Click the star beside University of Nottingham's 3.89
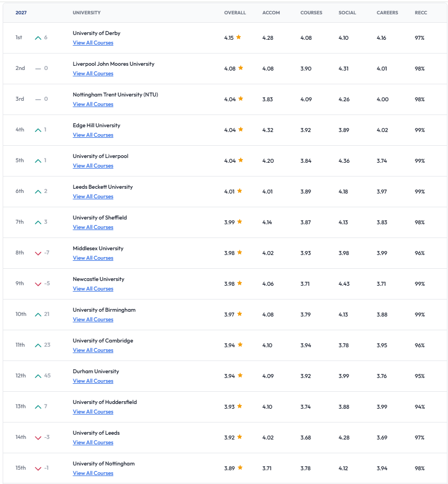This screenshot has width=448, height=484. [240, 468]
